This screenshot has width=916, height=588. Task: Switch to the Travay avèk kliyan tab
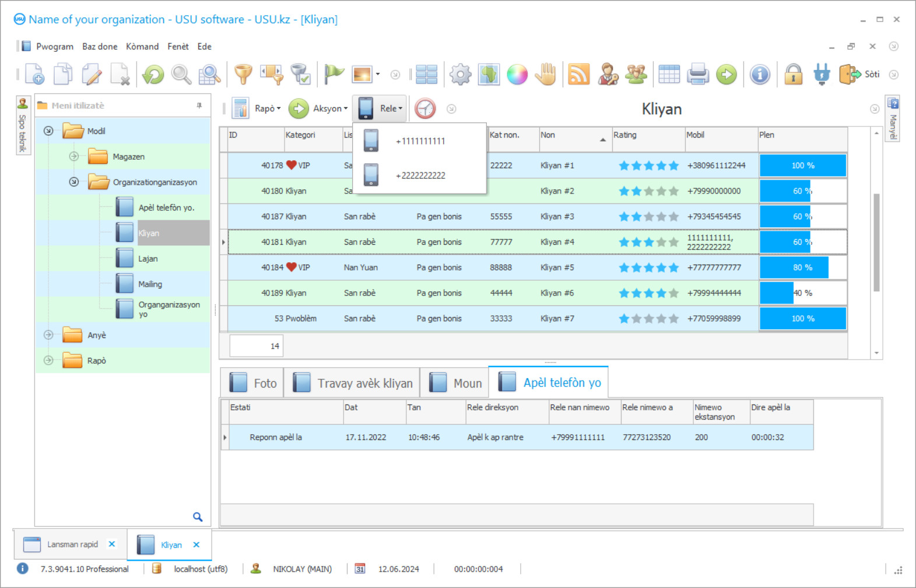[352, 383]
